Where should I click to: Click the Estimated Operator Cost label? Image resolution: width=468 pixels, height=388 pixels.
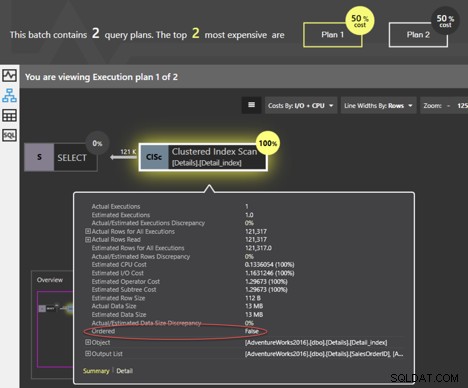tap(126, 281)
